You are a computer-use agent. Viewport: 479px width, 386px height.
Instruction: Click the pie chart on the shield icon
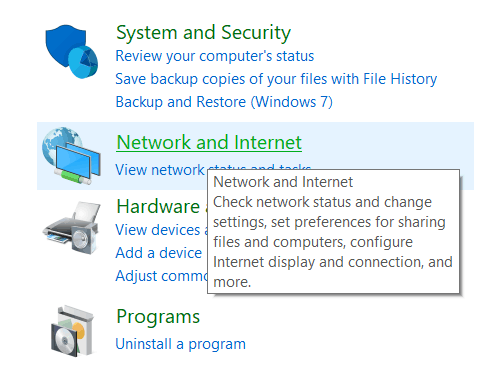tap(83, 62)
